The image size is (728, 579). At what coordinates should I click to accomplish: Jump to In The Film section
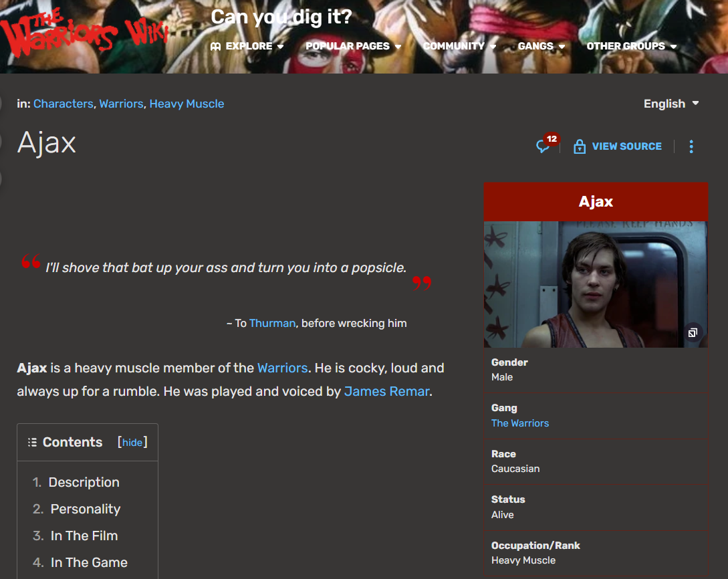click(x=84, y=536)
